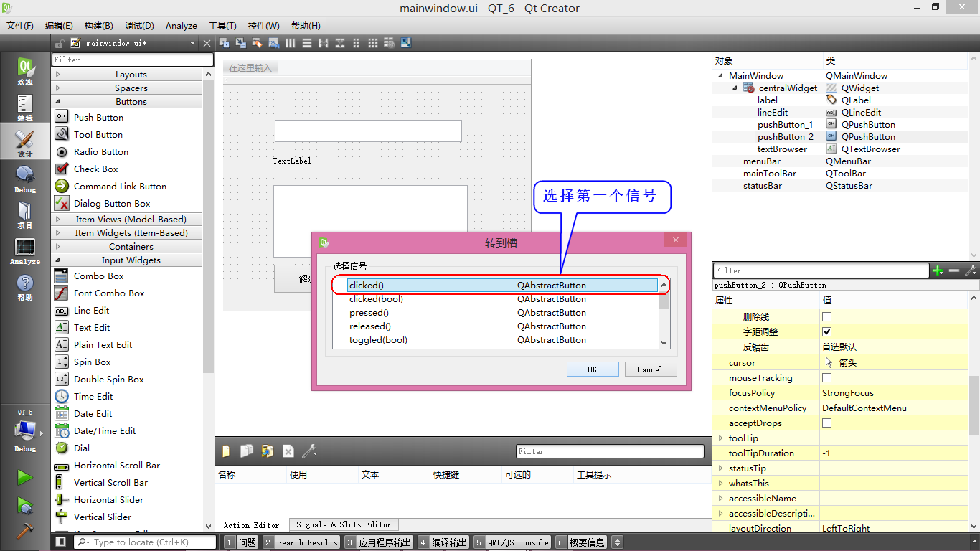This screenshot has width=980, height=551.
Task: Create a new action in Action Editor
Action: coord(226,451)
